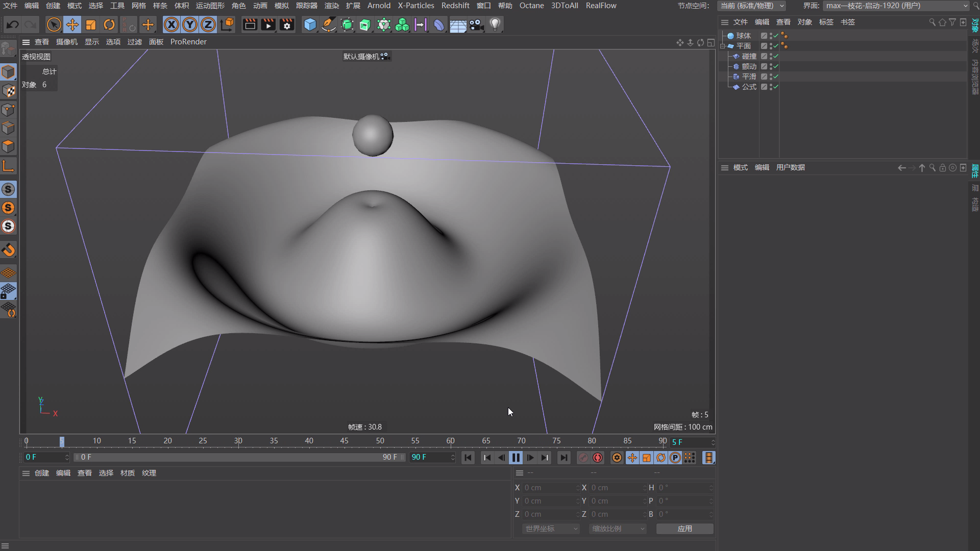The width and height of the screenshot is (980, 551).
Task: Select the Rotate tool in toolbar
Action: click(x=109, y=24)
